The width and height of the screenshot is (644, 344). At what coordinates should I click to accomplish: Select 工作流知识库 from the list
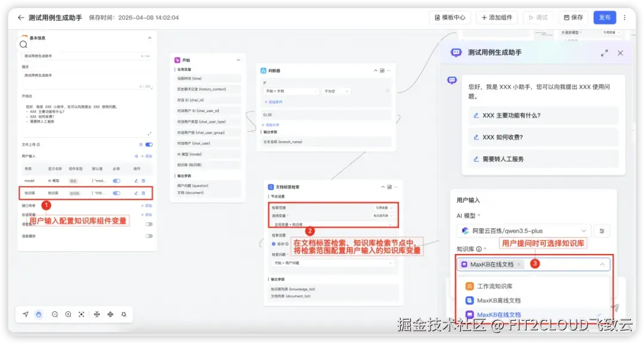coord(534,286)
